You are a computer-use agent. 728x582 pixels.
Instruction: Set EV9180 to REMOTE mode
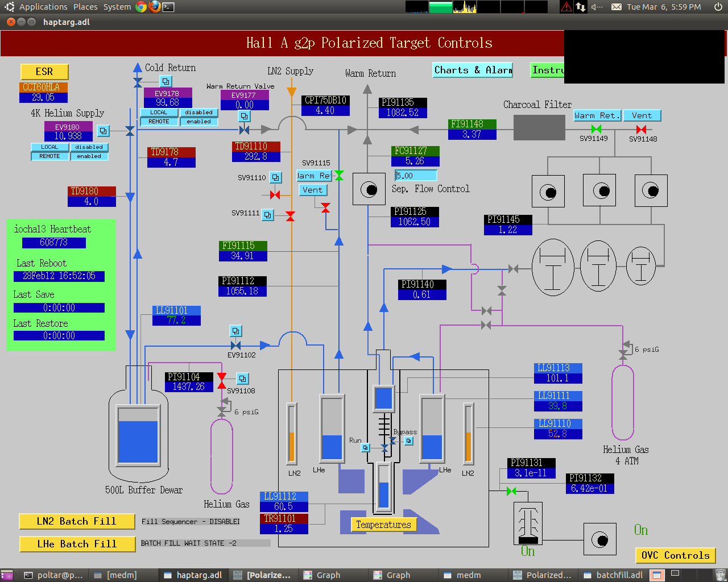[x=50, y=156]
